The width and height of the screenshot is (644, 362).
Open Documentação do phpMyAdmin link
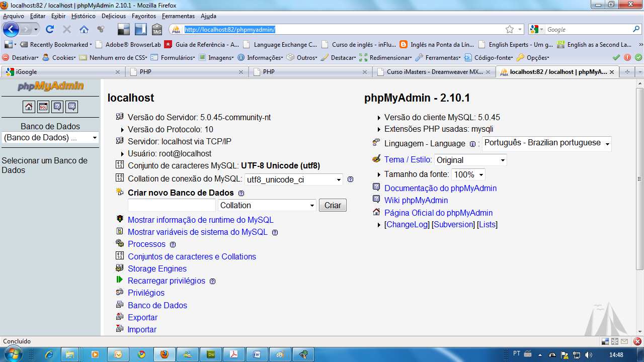440,188
